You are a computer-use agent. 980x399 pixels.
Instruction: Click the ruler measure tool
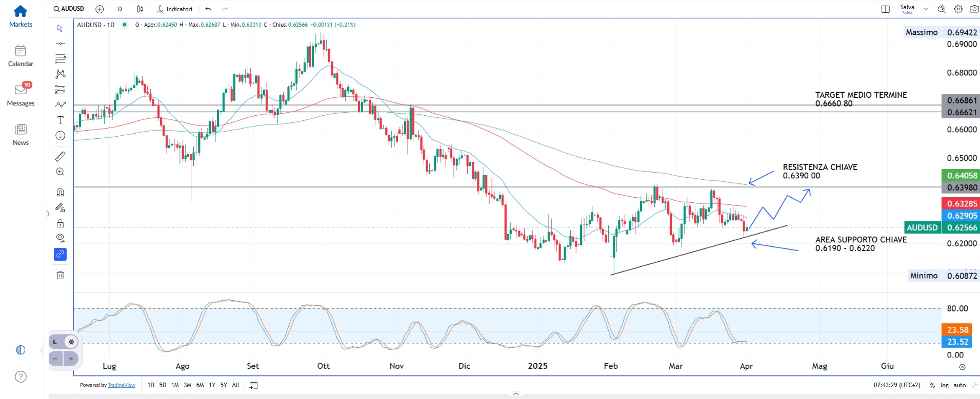tap(60, 157)
